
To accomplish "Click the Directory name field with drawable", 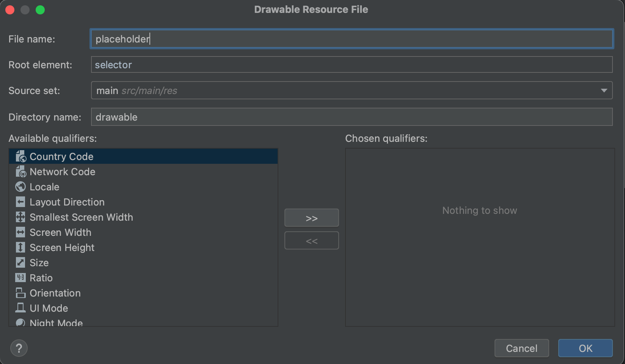I will click(352, 117).
